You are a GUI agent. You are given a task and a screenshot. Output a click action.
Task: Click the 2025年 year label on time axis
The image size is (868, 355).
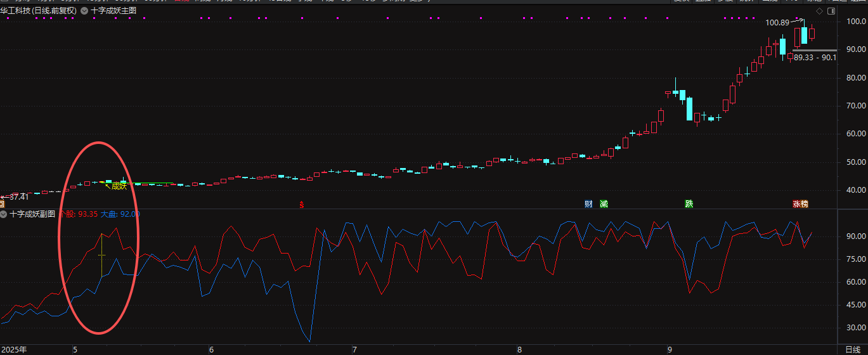(15, 350)
